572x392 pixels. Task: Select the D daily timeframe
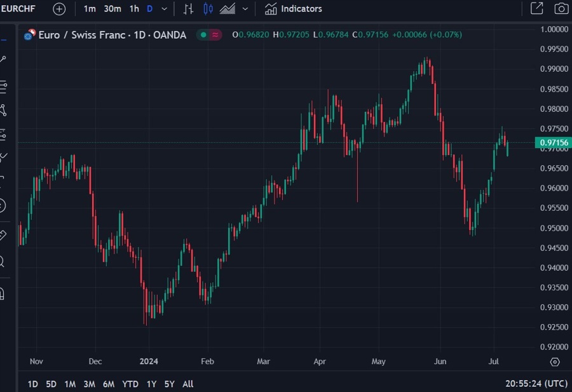(149, 9)
